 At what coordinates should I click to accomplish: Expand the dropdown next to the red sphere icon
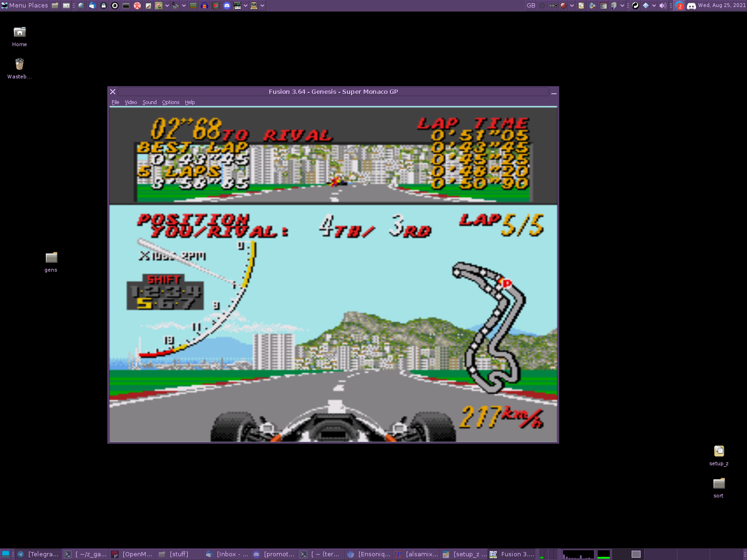coord(571,6)
